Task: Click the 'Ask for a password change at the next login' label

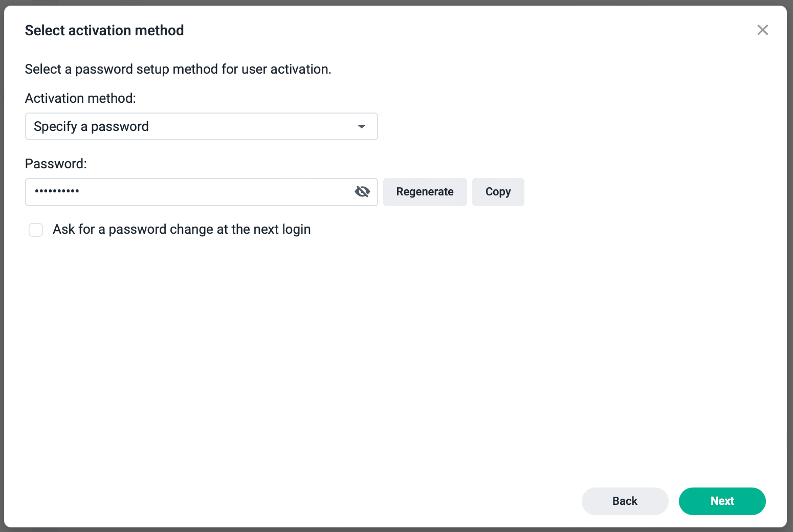Action: 182,229
